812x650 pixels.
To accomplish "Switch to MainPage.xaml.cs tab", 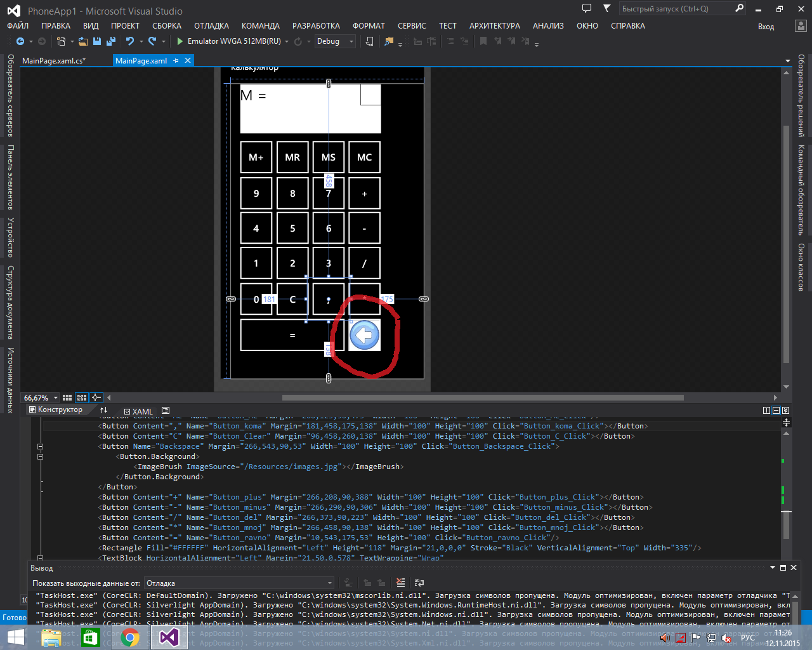I will coord(54,61).
